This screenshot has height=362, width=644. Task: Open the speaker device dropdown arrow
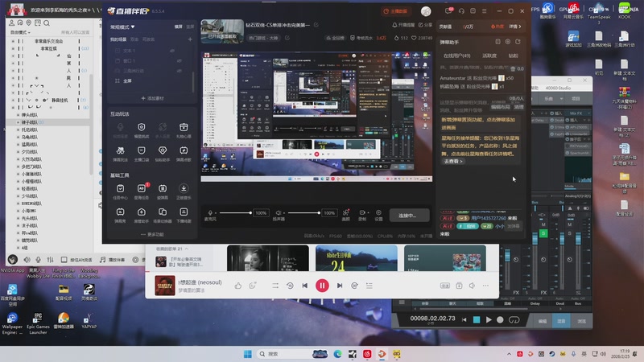click(285, 213)
